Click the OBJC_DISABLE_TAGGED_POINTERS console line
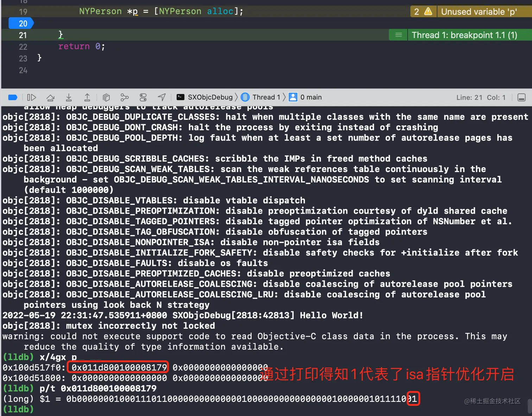The height and width of the screenshot is (416, 532). point(257,221)
